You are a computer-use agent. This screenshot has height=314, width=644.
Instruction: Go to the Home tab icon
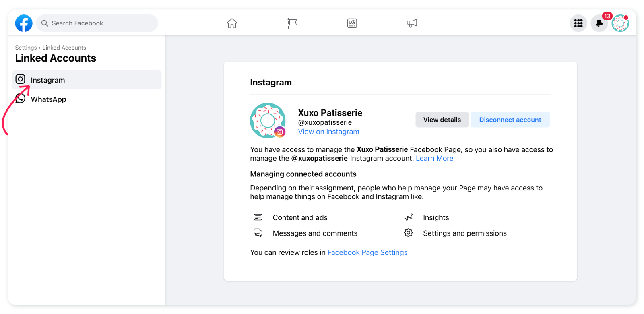(232, 23)
